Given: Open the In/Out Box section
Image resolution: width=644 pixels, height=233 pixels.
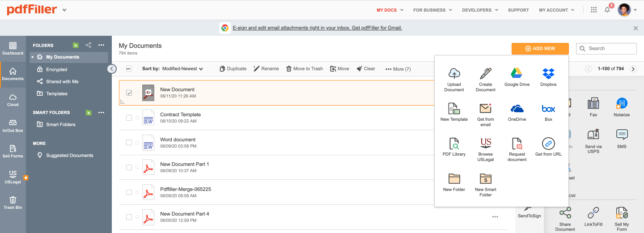Looking at the screenshot, I should pos(13,126).
